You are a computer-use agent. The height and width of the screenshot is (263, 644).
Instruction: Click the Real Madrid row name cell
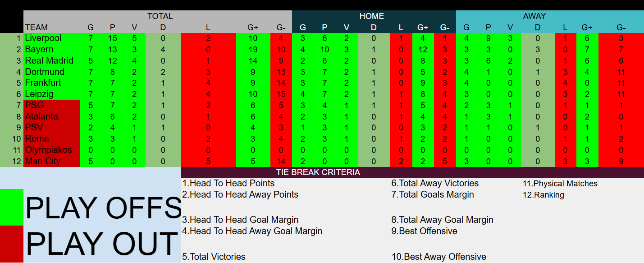(x=52, y=60)
